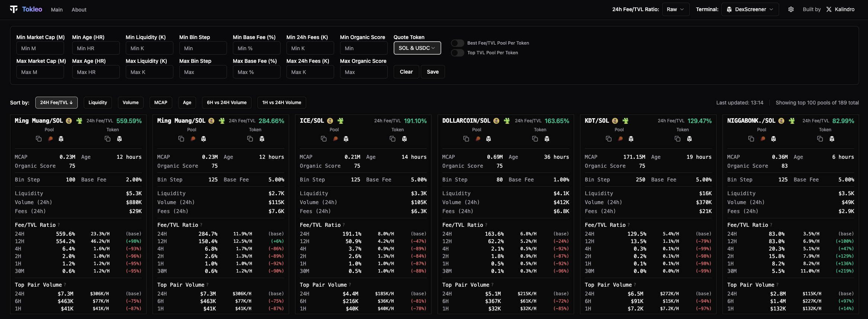Sort pools by Age
Screen dimensions: 868x319
coord(187,103)
